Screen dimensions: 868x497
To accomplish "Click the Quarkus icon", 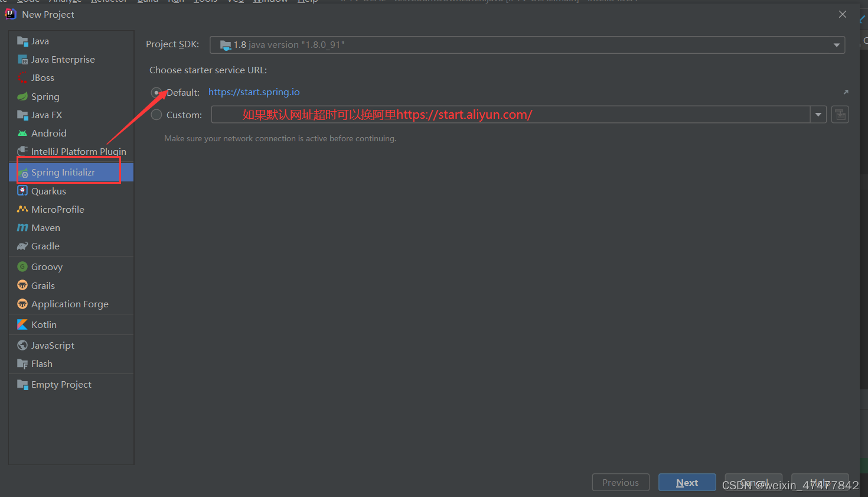I will [x=22, y=191].
